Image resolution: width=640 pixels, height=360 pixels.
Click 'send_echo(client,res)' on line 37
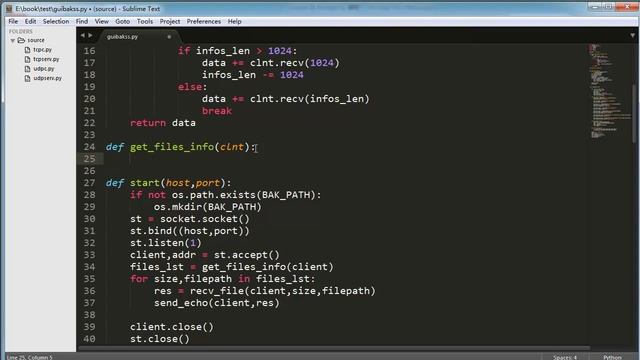click(x=217, y=303)
